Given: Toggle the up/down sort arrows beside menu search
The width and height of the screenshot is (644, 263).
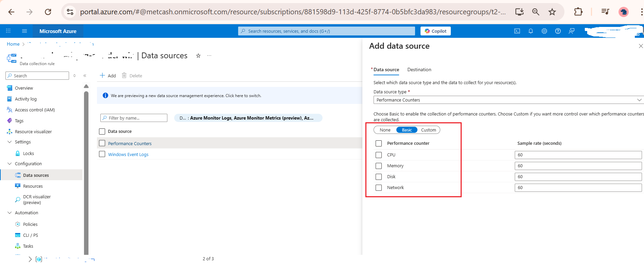Looking at the screenshot, I should (75, 76).
